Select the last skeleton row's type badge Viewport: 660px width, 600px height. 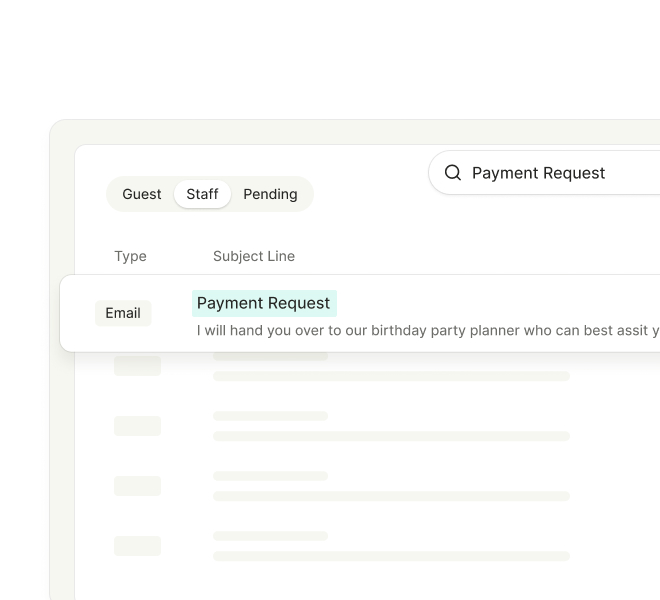138,546
